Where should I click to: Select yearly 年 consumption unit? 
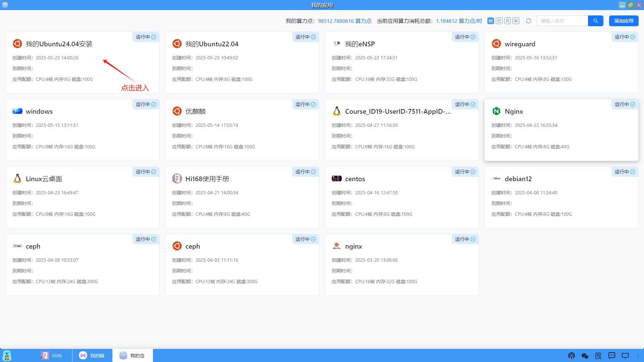click(x=516, y=21)
